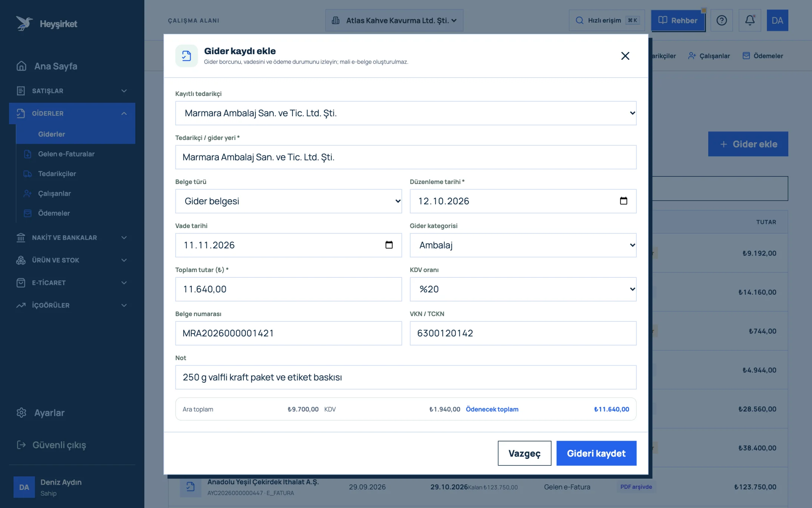812x508 pixels.
Task: Click the help question mark icon
Action: (x=721, y=20)
